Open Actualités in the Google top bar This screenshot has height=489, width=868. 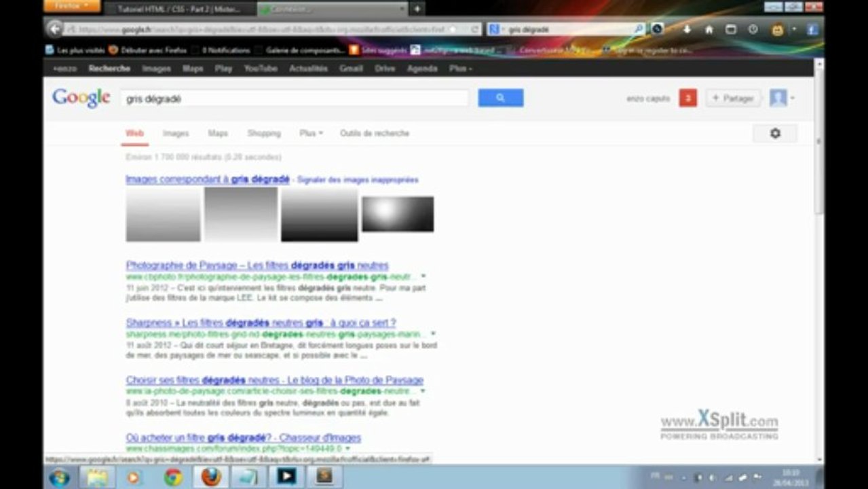click(x=308, y=69)
